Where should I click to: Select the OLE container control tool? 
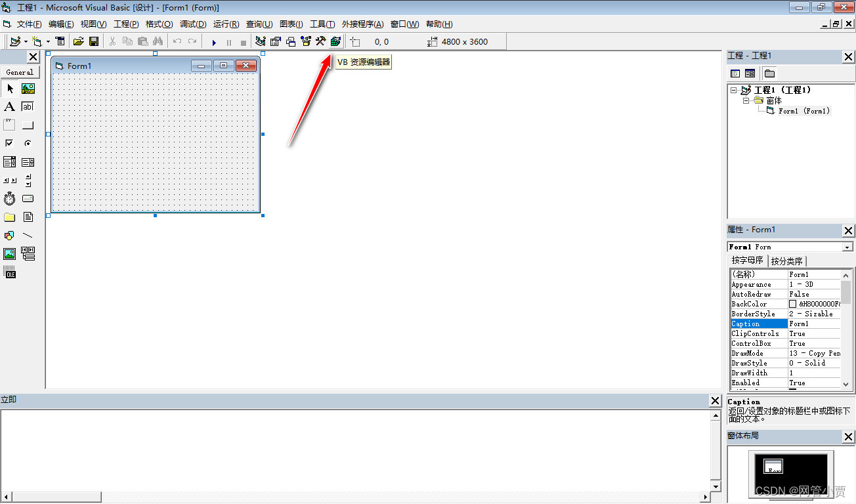(10, 272)
